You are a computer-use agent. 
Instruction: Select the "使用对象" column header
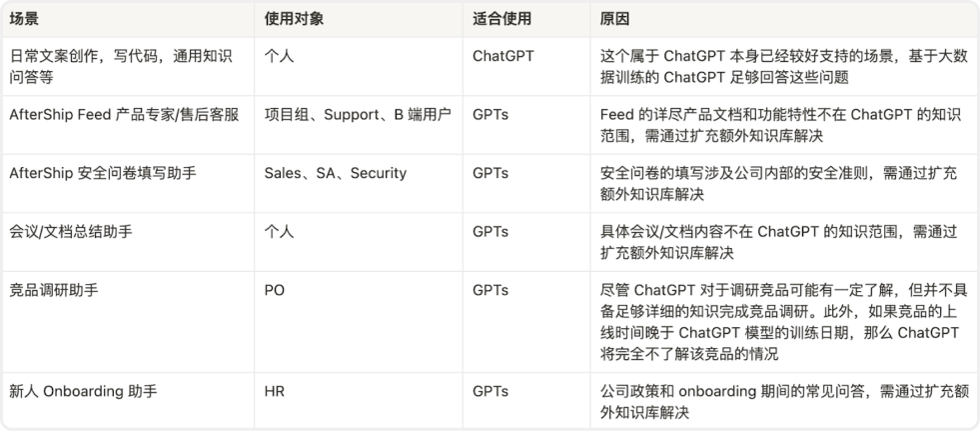[295, 19]
